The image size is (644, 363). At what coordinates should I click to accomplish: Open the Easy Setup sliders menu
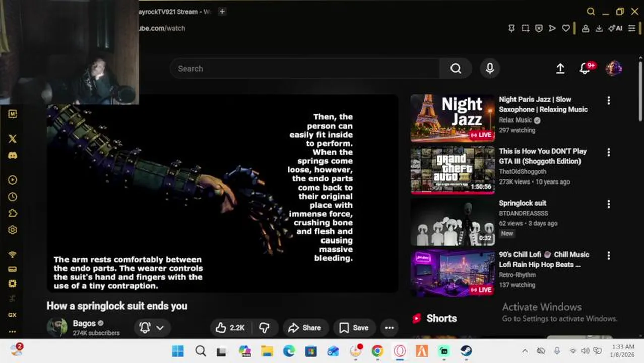[x=631, y=28]
